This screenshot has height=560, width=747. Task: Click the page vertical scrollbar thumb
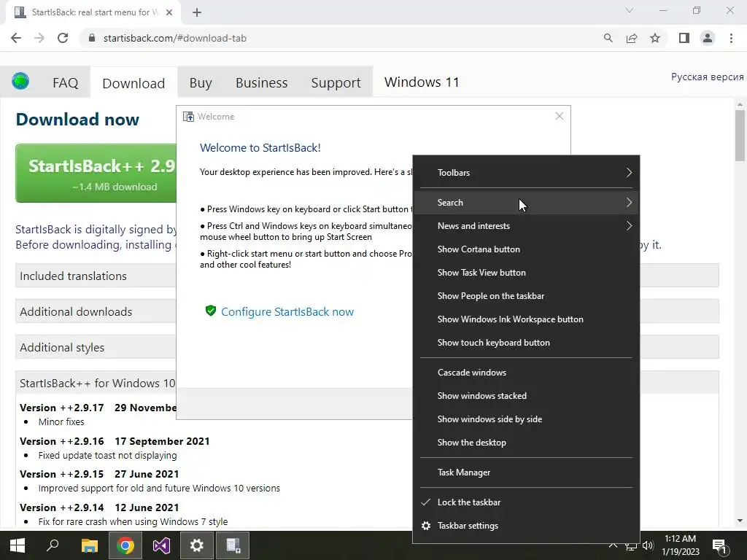[x=740, y=136]
